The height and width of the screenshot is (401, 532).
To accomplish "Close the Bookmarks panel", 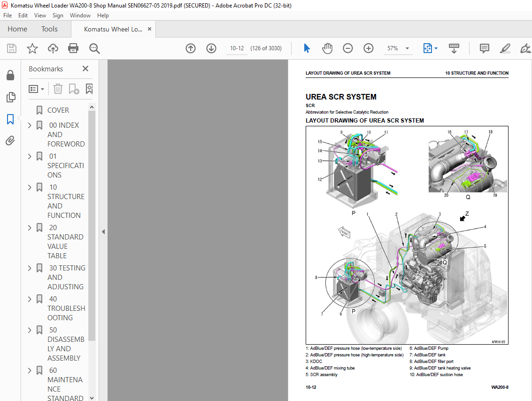I will pyautogui.click(x=85, y=69).
